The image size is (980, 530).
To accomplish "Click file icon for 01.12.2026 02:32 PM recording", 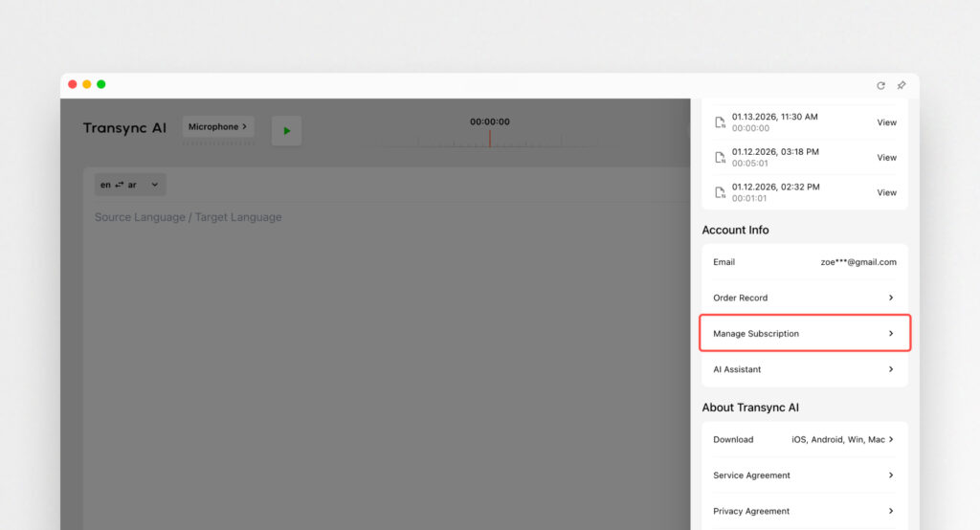I will 720,192.
